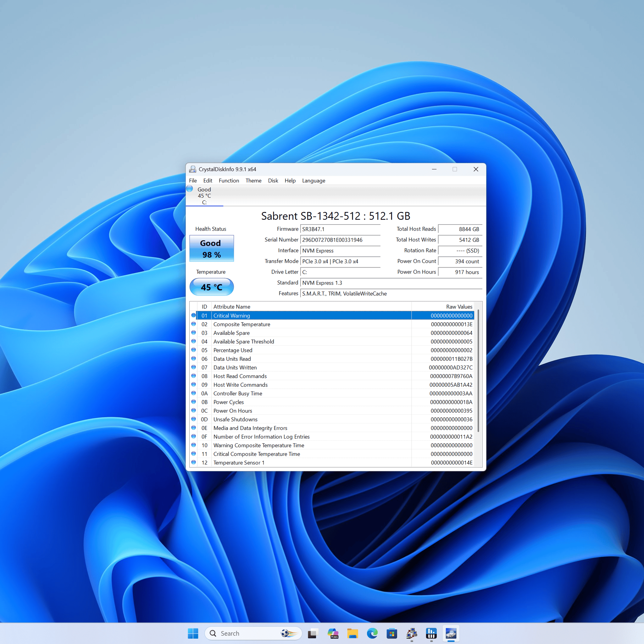The width and height of the screenshot is (644, 644).
Task: Click the blue health orb above drive C:
Action: 190,189
